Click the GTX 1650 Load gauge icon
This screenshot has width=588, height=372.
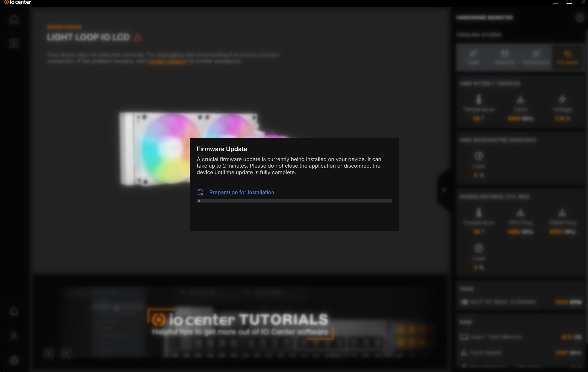point(479,248)
